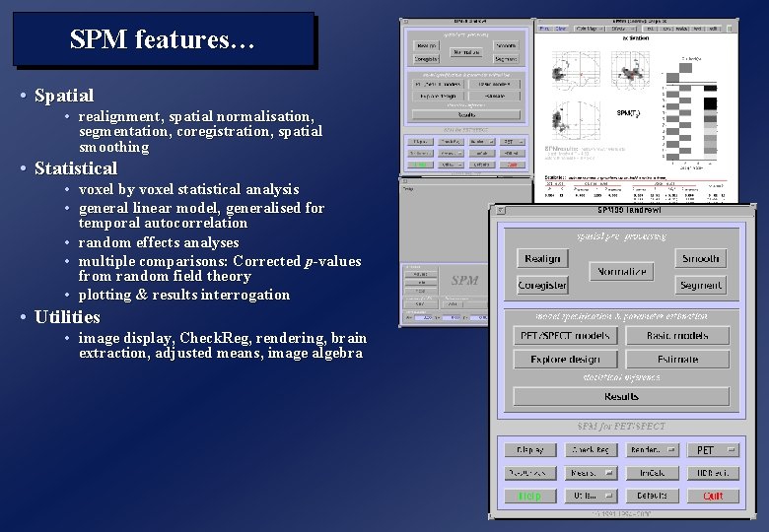Click Print in the Graphics window toolbar
Viewport: 769px width, 532px height.
pyautogui.click(x=544, y=29)
